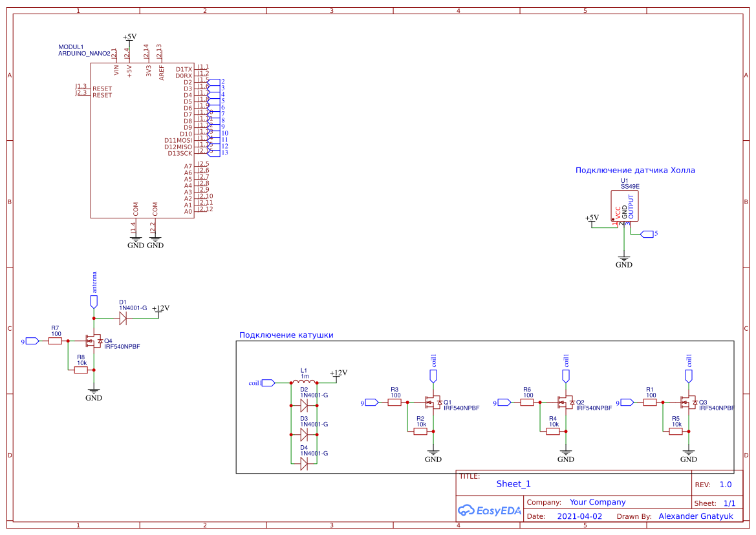Click the 'ARDUINO_NANO2' module name label
756x535 pixels.
(84, 54)
